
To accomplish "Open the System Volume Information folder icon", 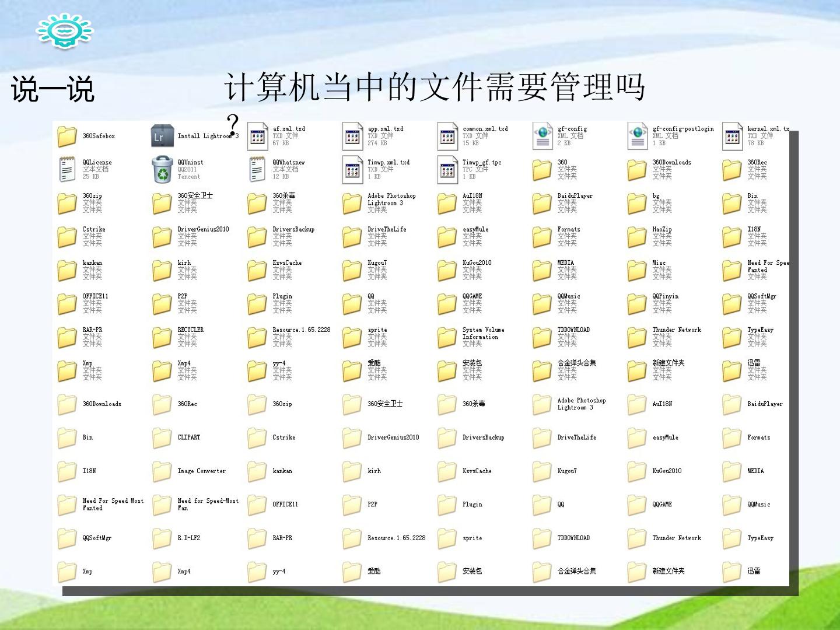I will pyautogui.click(x=447, y=337).
